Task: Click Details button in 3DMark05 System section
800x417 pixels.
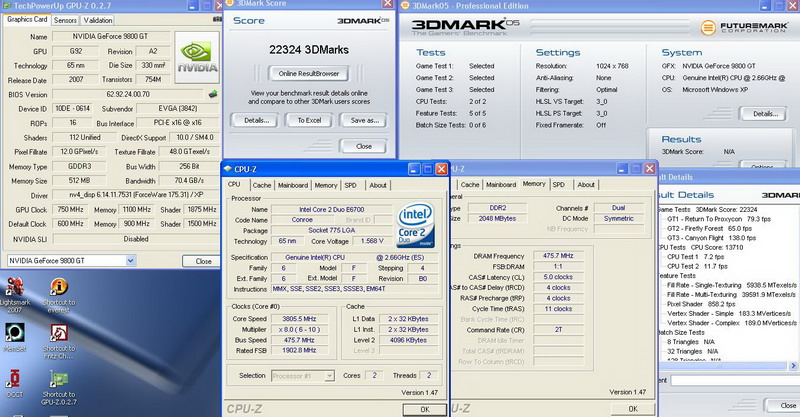Action: click(765, 114)
